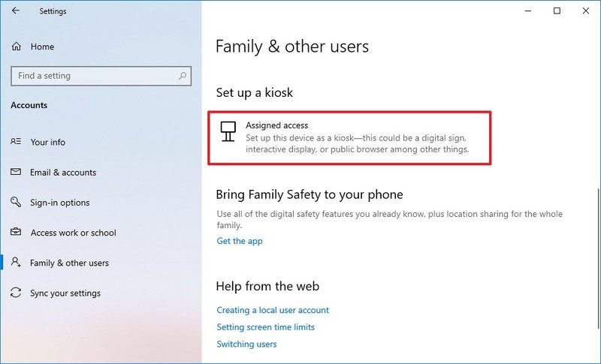Focus the Find a setting search box
This screenshot has width=601, height=364.
click(101, 76)
